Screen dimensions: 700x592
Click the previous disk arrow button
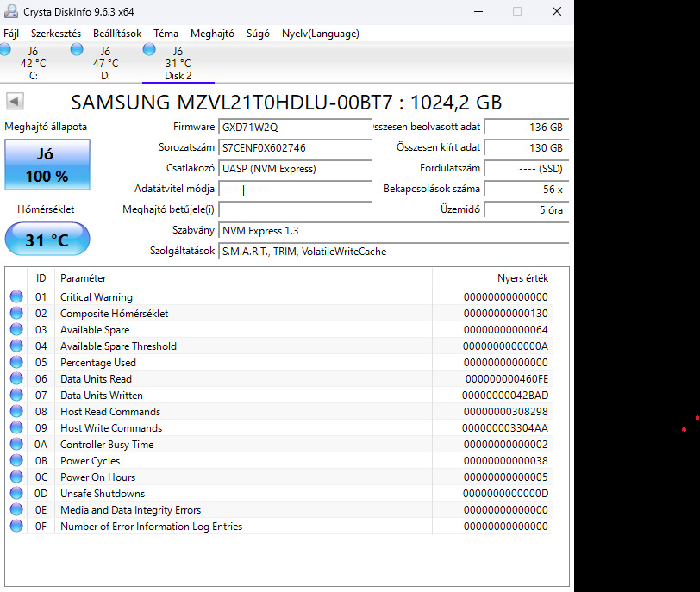coord(15,102)
